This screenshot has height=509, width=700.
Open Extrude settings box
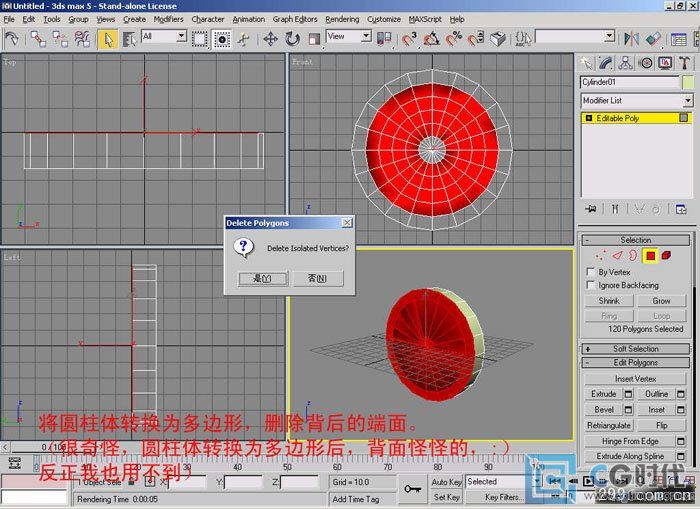628,394
